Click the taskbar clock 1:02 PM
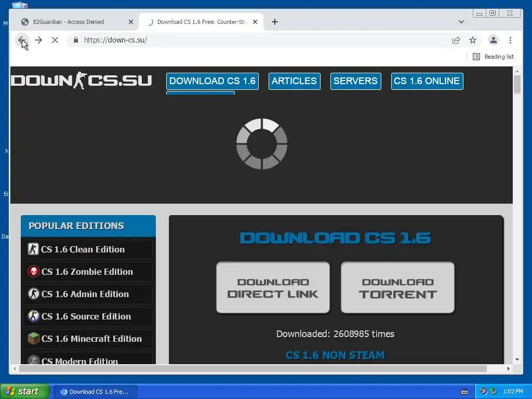This screenshot has height=399, width=532. [x=513, y=392]
